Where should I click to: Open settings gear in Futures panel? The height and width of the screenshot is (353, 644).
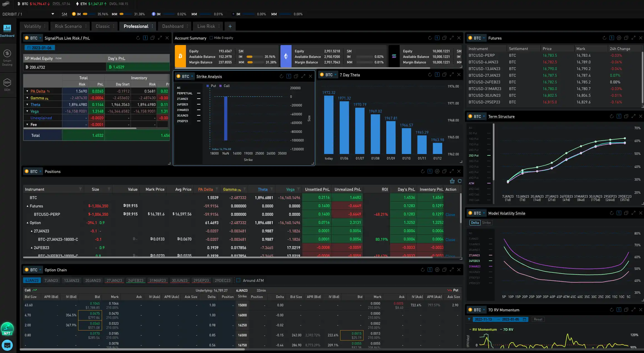tap(619, 38)
